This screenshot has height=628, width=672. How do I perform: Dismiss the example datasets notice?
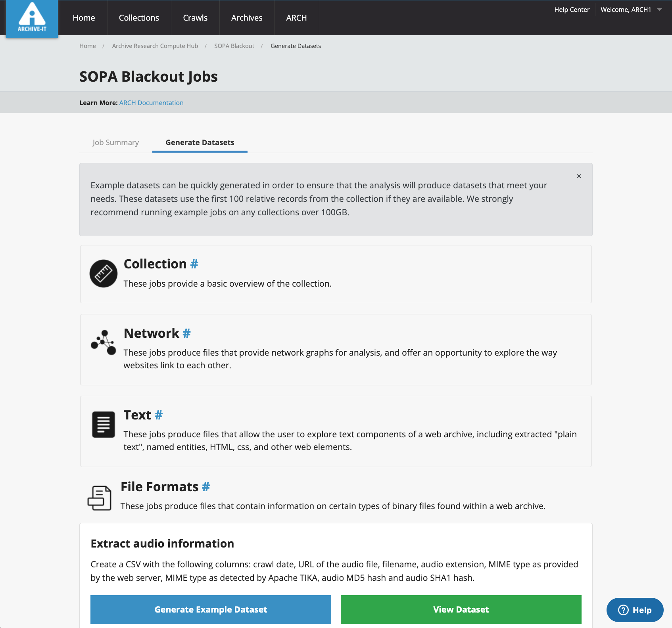pos(579,176)
